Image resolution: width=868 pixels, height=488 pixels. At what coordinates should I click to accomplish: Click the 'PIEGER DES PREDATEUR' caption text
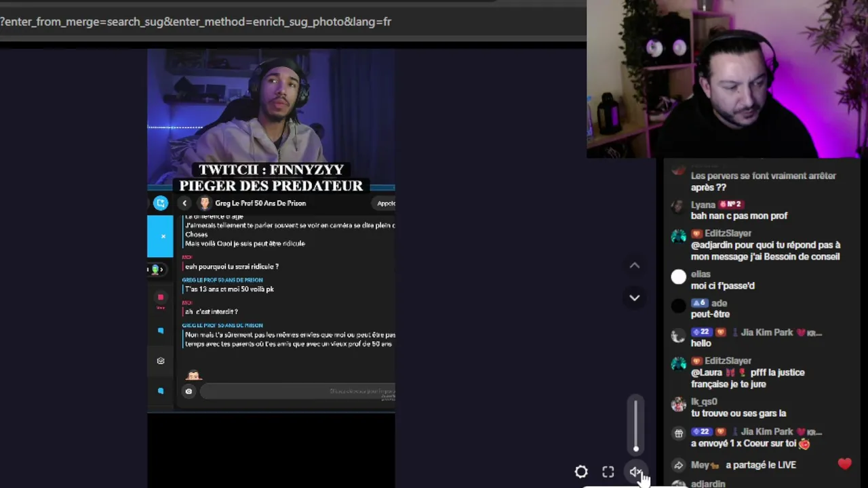(271, 186)
